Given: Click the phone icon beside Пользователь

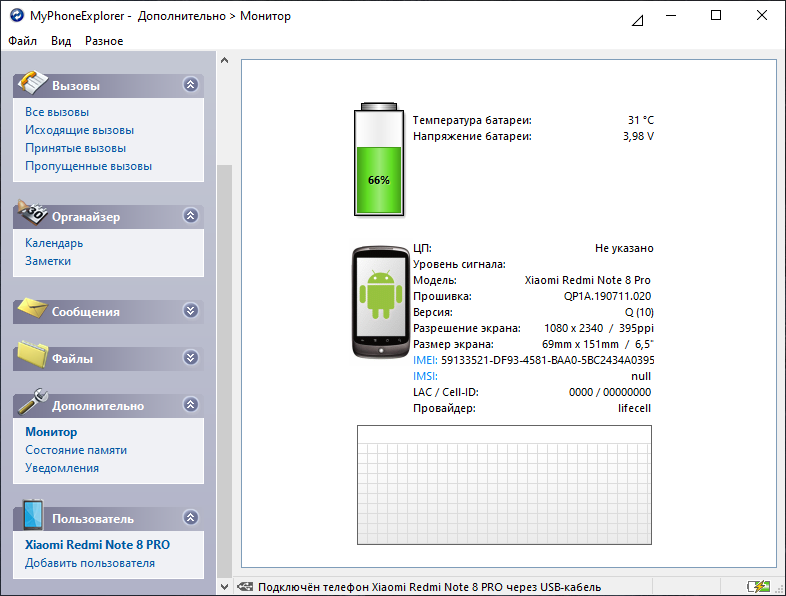Looking at the screenshot, I should pos(33,514).
